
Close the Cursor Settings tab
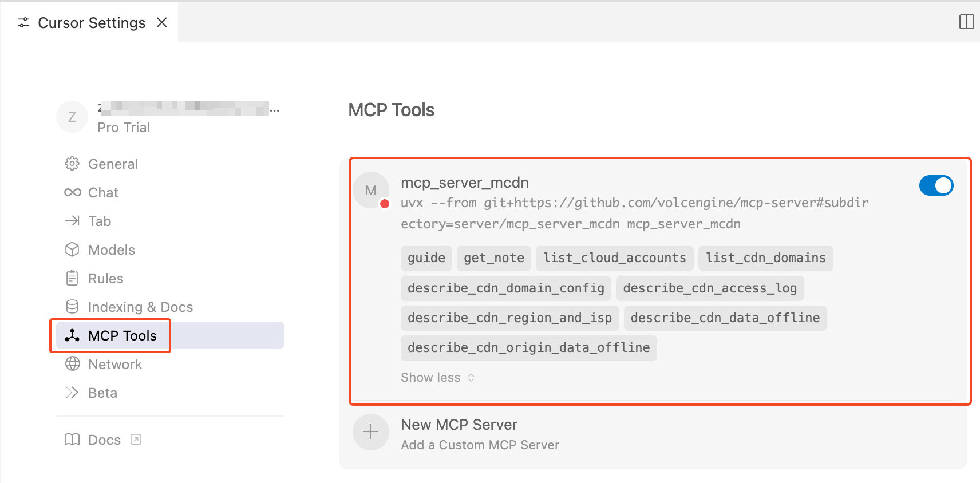pos(162,22)
